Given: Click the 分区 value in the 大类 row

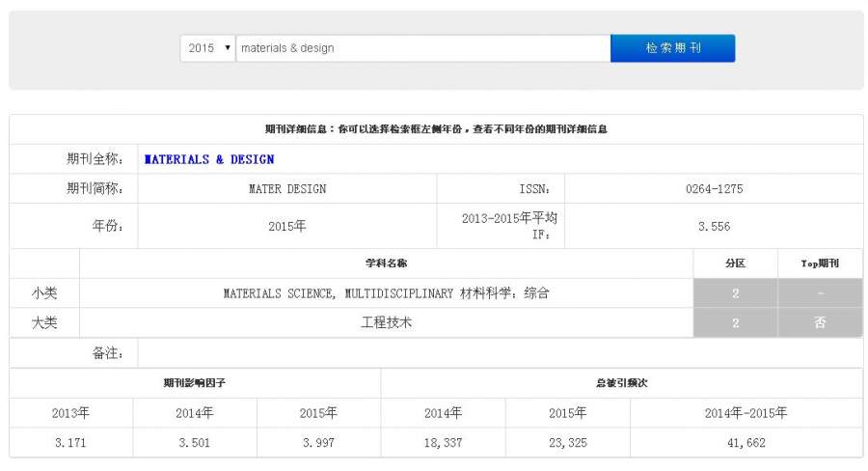Looking at the screenshot, I should coord(735,322).
